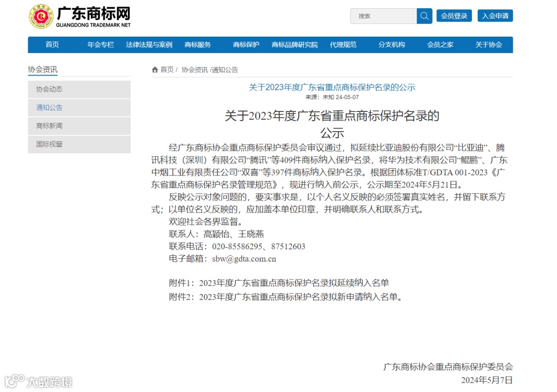
Task: Click the Guangdong Trademark Net logo
Action: tap(80, 17)
